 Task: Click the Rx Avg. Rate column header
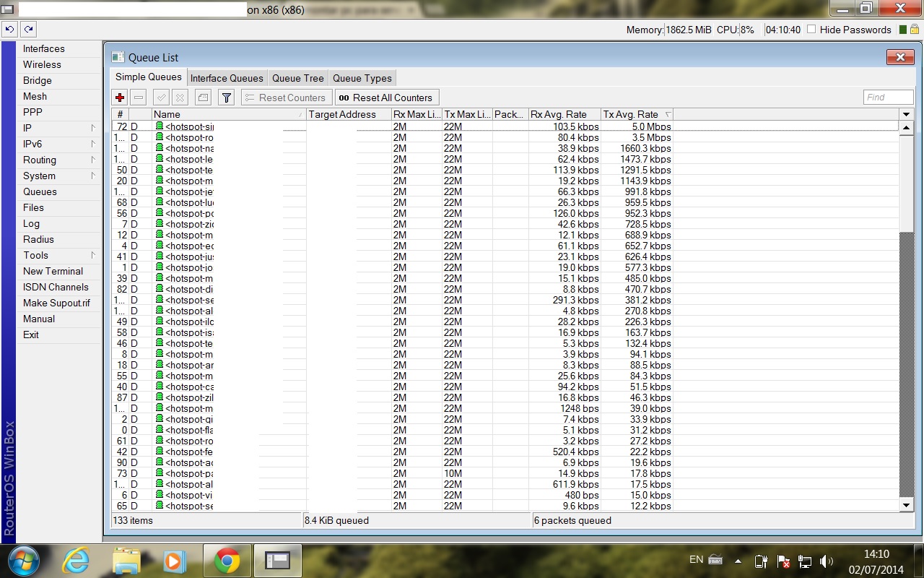click(x=565, y=114)
